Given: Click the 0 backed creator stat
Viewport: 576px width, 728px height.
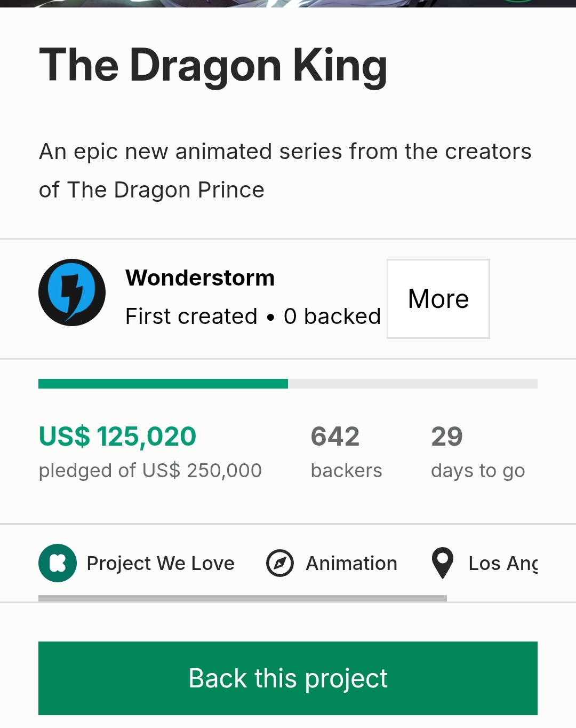Looking at the screenshot, I should 332,316.
